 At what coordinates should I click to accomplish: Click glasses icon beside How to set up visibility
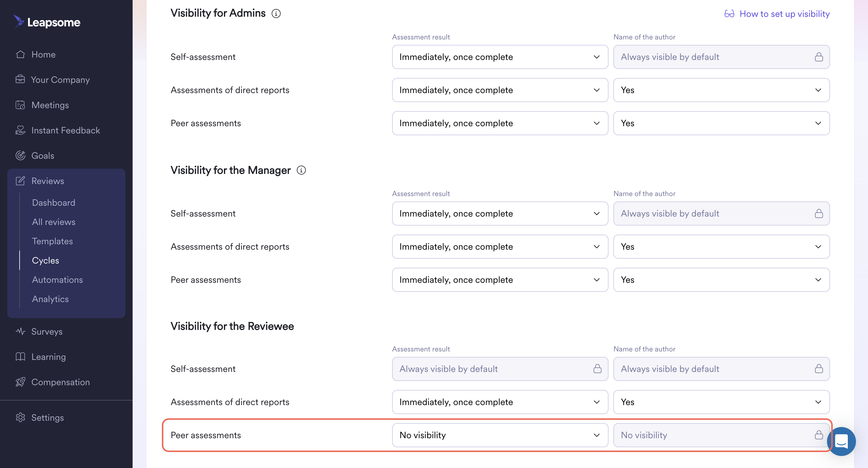pos(729,14)
